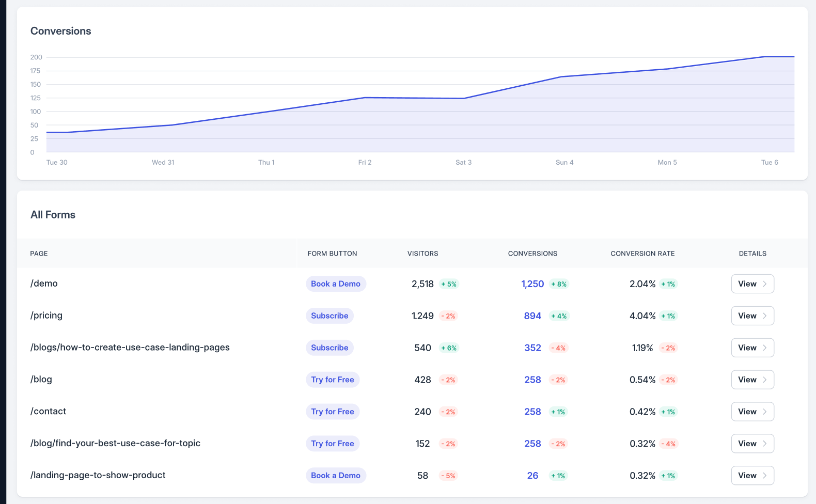Sort by the VISITORS column header
Image resolution: width=816 pixels, height=504 pixels.
tap(422, 254)
